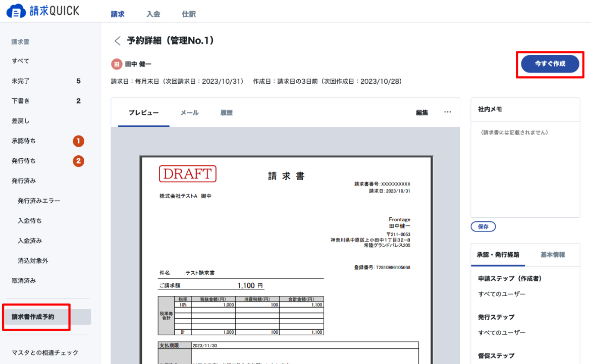Select the 承認・発行経路 tab

coord(498,255)
